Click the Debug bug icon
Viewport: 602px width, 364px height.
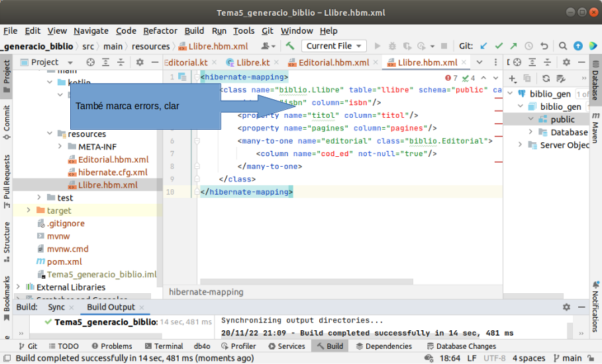[x=392, y=46]
